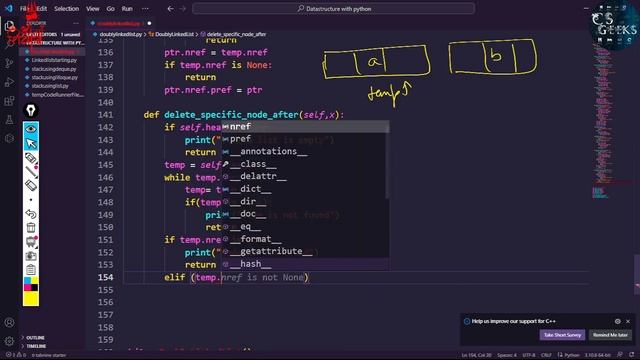The width and height of the screenshot is (640, 360).
Task: Click the Datastructure with python search box
Action: pyautogui.click(x=333, y=9)
